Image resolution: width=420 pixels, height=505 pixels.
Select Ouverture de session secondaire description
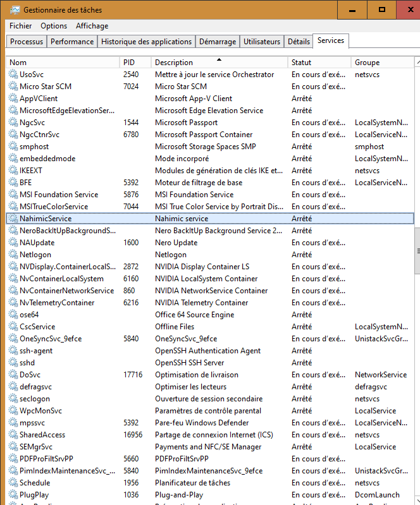coord(209,399)
